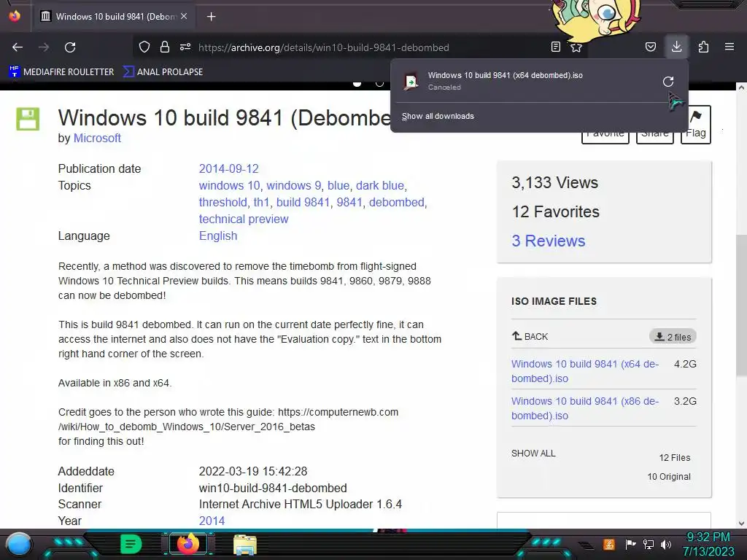Open File Explorer from taskbar
This screenshot has width=747, height=560.
pyautogui.click(x=245, y=545)
